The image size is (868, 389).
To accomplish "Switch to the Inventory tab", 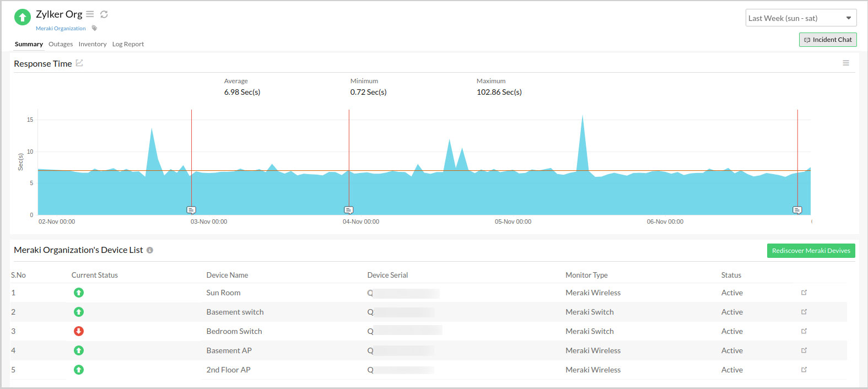I will pos(93,44).
